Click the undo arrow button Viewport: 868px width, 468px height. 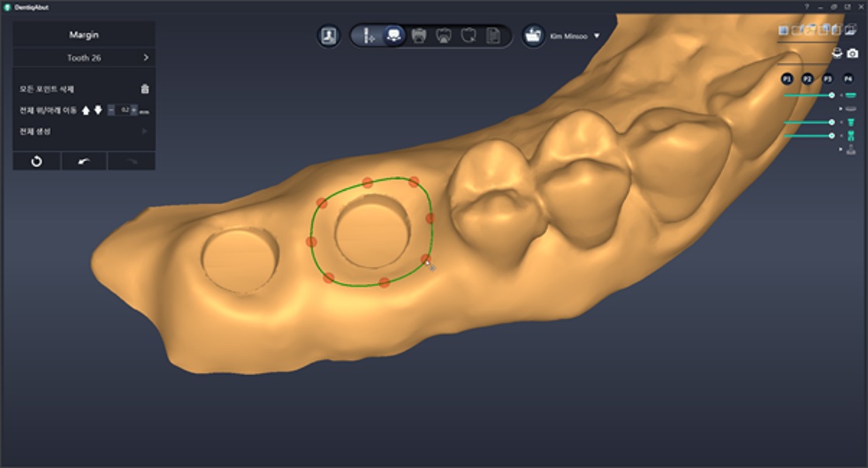point(84,161)
